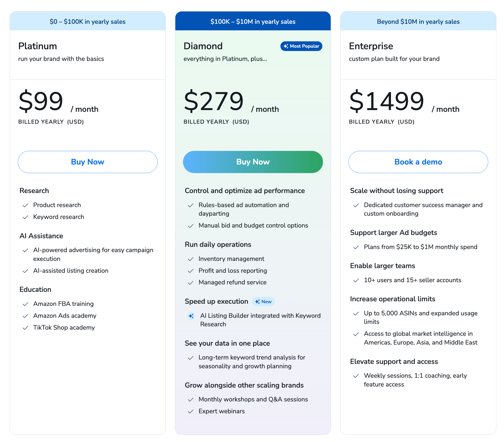Viewport: 504px width, 442px height.
Task: Click the sparkle icon in Most Popular badge
Action: [x=286, y=46]
